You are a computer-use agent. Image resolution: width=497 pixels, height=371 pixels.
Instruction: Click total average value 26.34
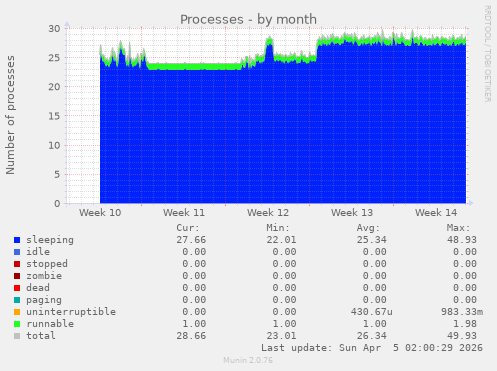pos(372,336)
